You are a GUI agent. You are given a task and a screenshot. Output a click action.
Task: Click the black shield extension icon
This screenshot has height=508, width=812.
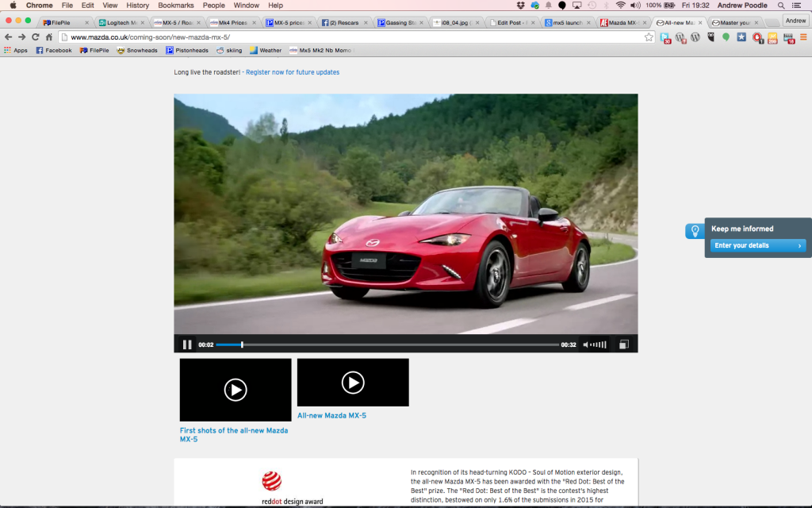tap(710, 37)
